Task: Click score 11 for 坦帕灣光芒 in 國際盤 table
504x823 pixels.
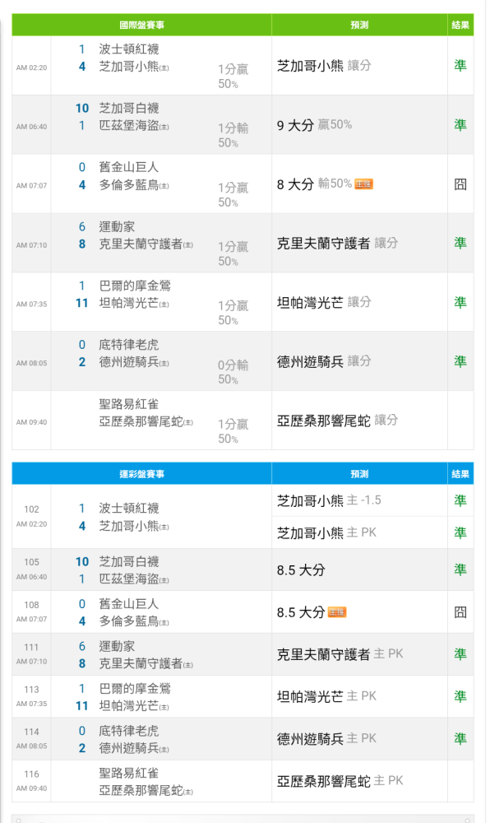Action: 82,304
